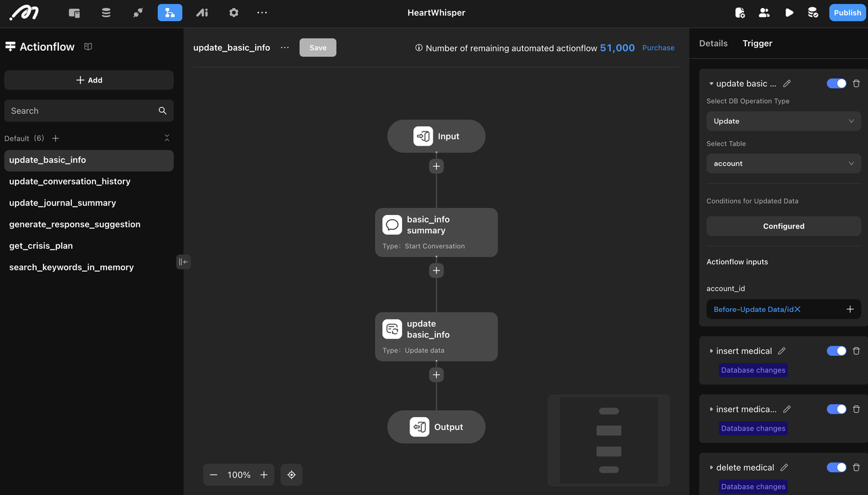Click the Search input field
This screenshot has width=868, height=495.
(x=89, y=111)
